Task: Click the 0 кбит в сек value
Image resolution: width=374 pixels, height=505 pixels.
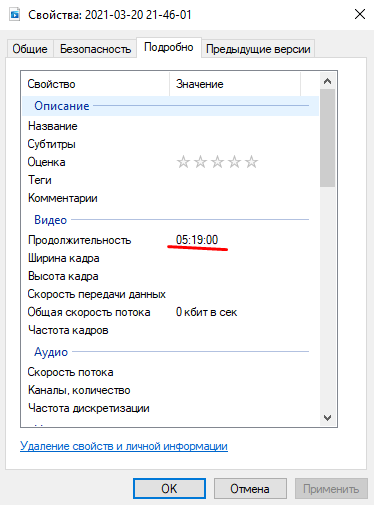Action: 206,312
